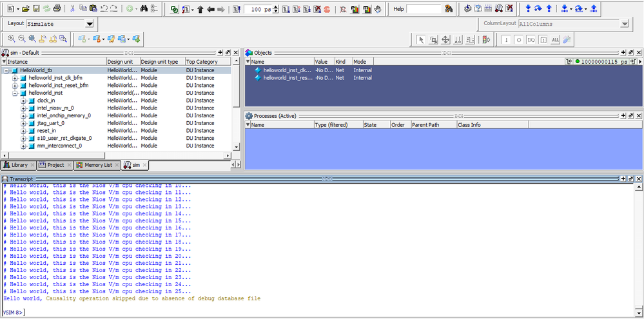644x319 pixels.
Task: Click the Collapse All tree icon
Action: [x=155, y=8]
